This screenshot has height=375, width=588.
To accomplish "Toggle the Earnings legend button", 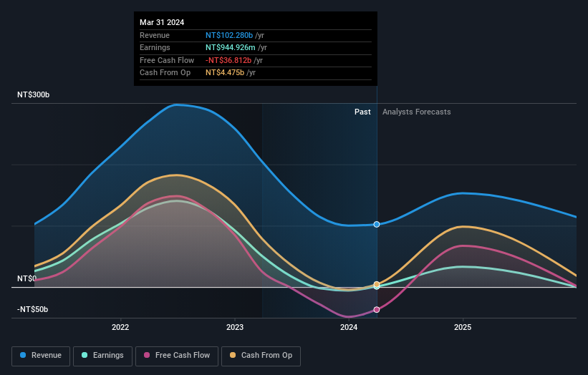I will pos(102,356).
